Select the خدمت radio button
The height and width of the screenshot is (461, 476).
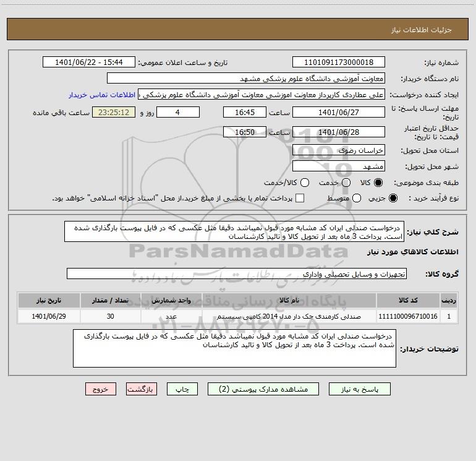pos(346,183)
